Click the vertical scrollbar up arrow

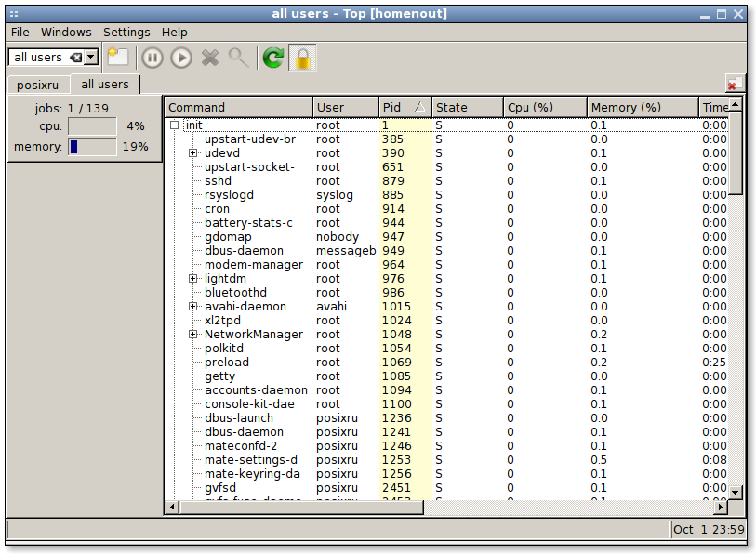point(735,104)
